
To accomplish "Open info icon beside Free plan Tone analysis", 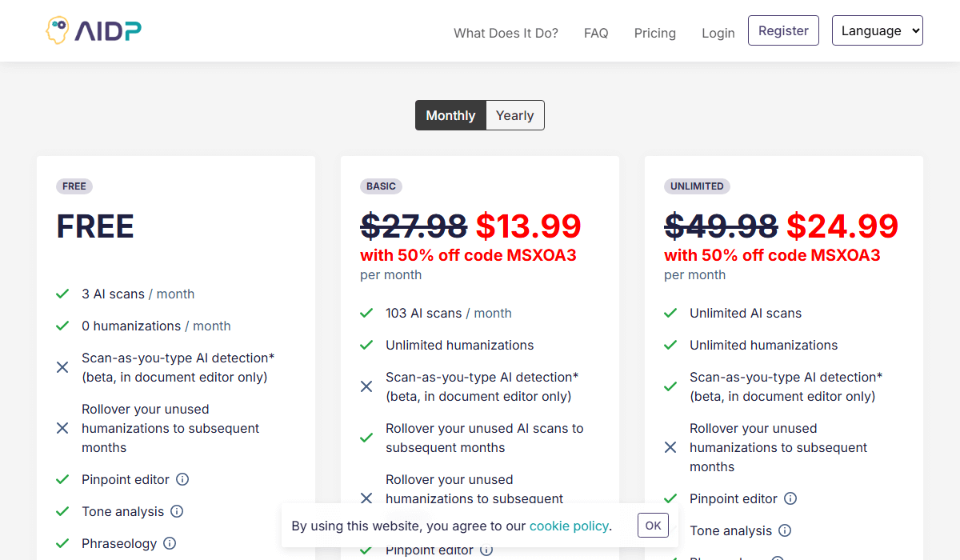I will pyautogui.click(x=177, y=511).
